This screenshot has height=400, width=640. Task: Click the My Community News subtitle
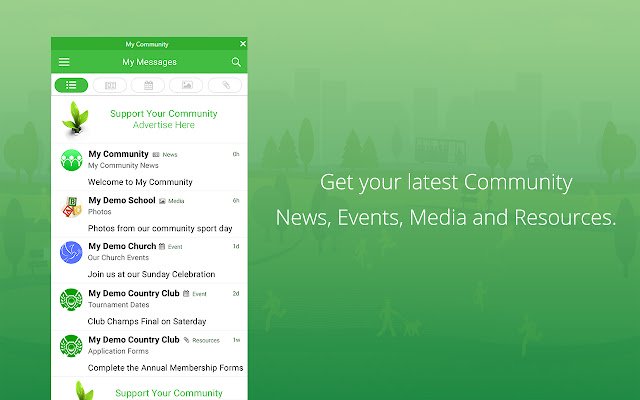point(123,165)
